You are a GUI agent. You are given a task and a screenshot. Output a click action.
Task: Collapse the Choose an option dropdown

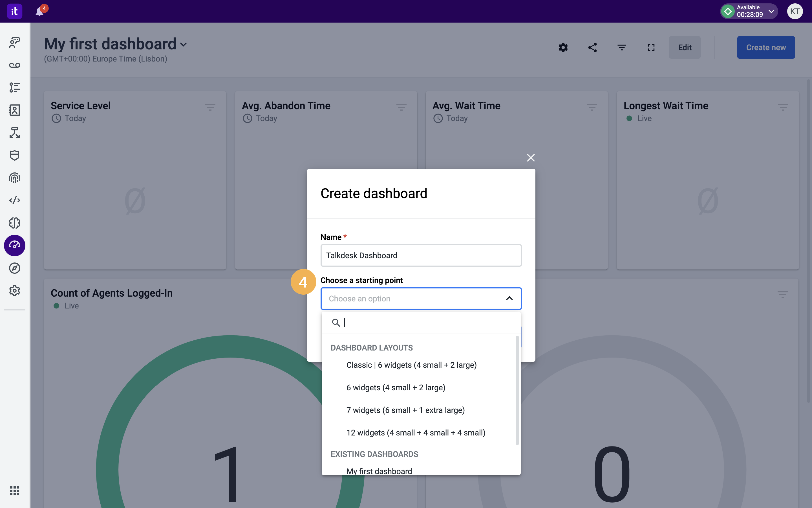[509, 298]
